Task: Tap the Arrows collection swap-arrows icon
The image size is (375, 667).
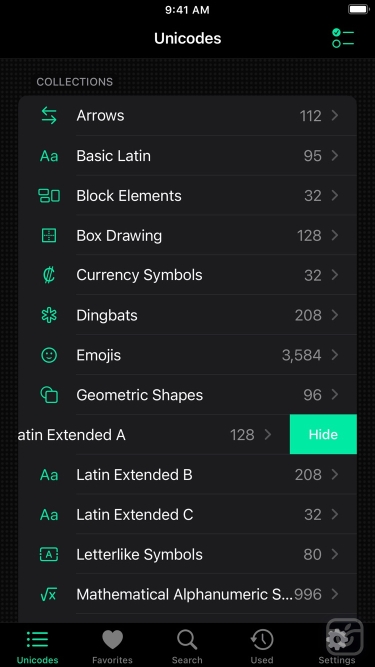Action: click(49, 115)
